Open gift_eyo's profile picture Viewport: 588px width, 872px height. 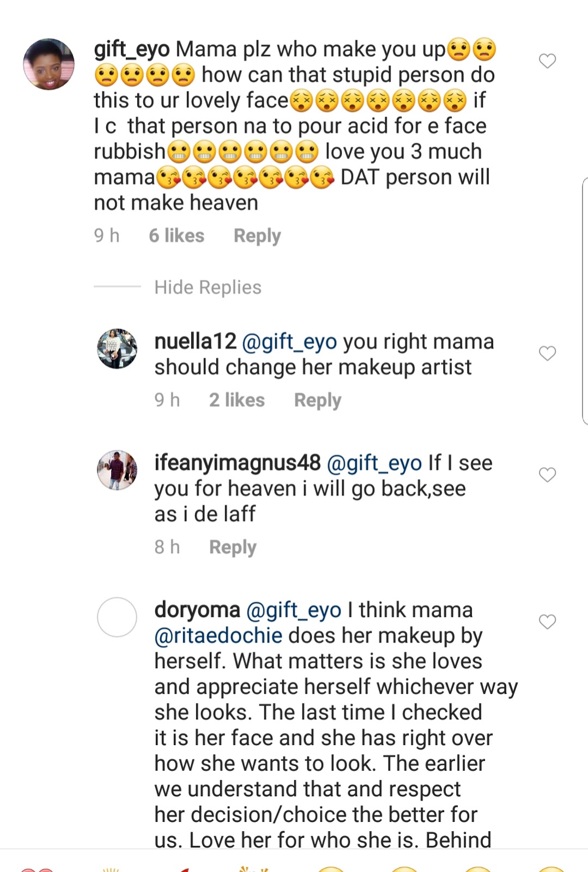pyautogui.click(x=49, y=64)
